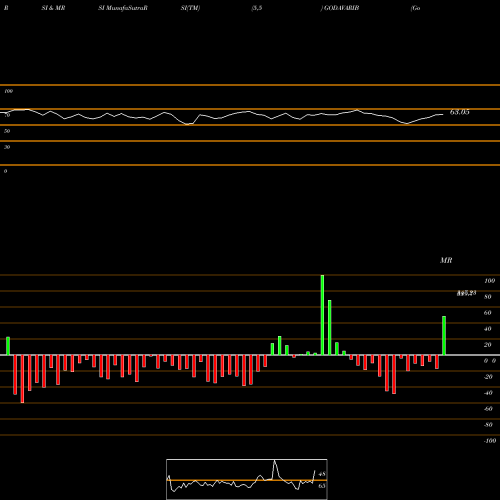Image resolution: width=500 pixels, height=500 pixels.
Task: Select the GODAVARIB symbol text in header
Action: point(341,8)
